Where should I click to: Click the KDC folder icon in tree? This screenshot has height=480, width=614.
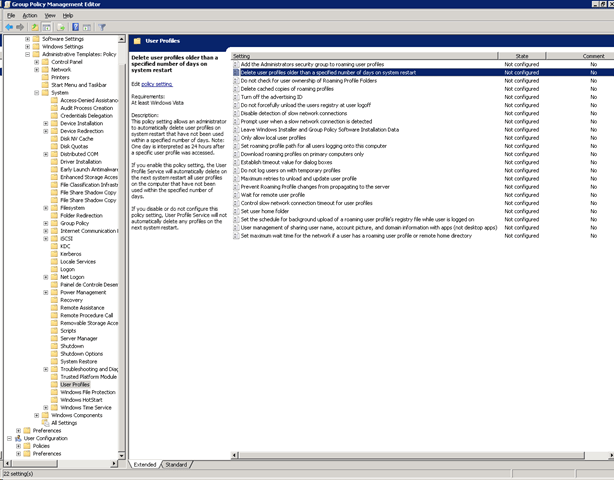tap(54, 246)
